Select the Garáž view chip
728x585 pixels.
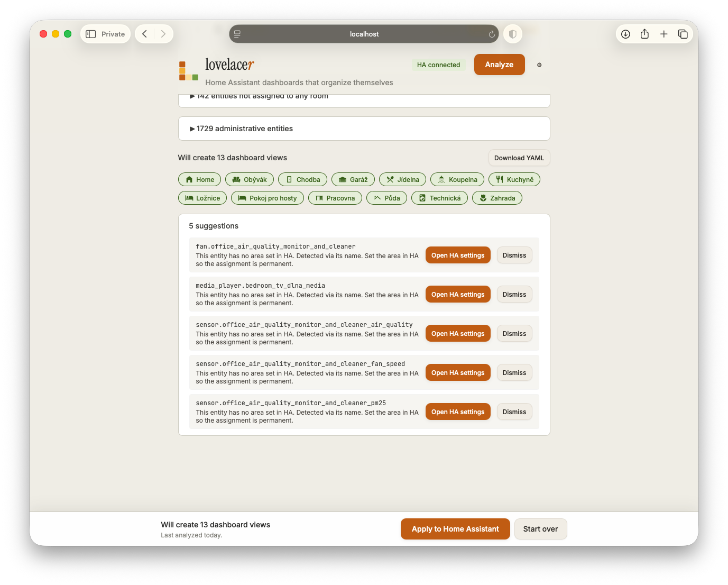pos(353,180)
